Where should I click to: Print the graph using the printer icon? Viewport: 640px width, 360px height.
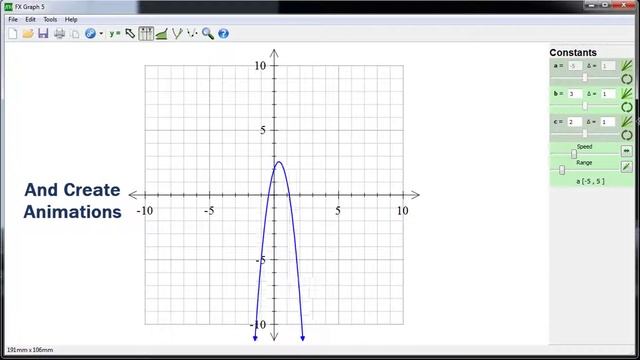(x=60, y=33)
